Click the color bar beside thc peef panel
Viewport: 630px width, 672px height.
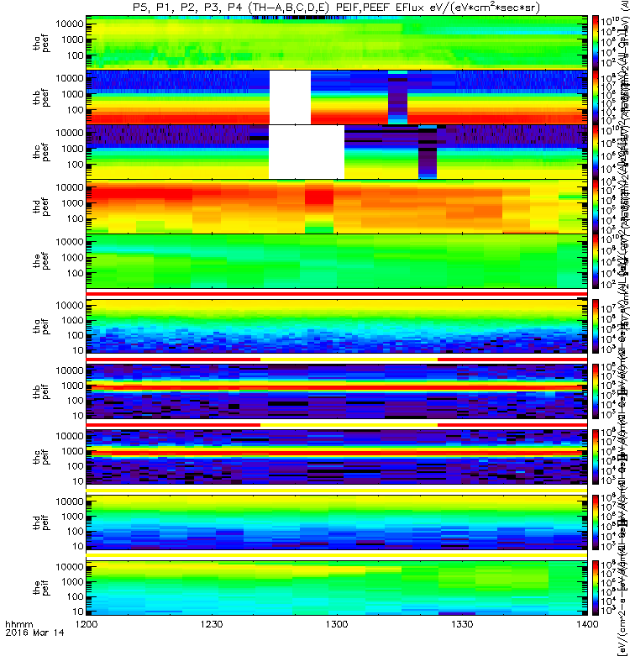point(596,152)
